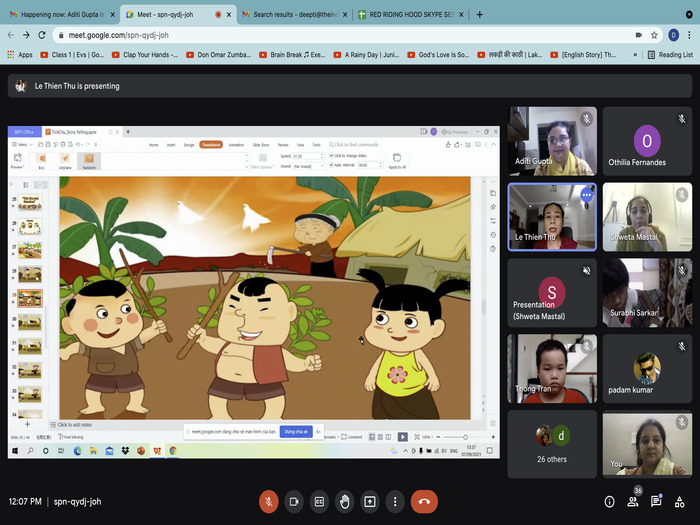Switch to Search results Gmail tab

(x=295, y=15)
